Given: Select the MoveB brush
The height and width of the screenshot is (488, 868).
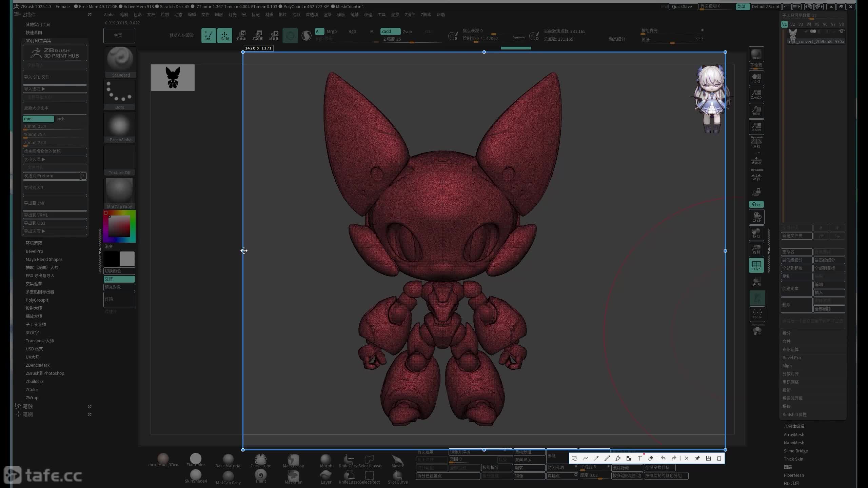Looking at the screenshot, I should point(398,461).
